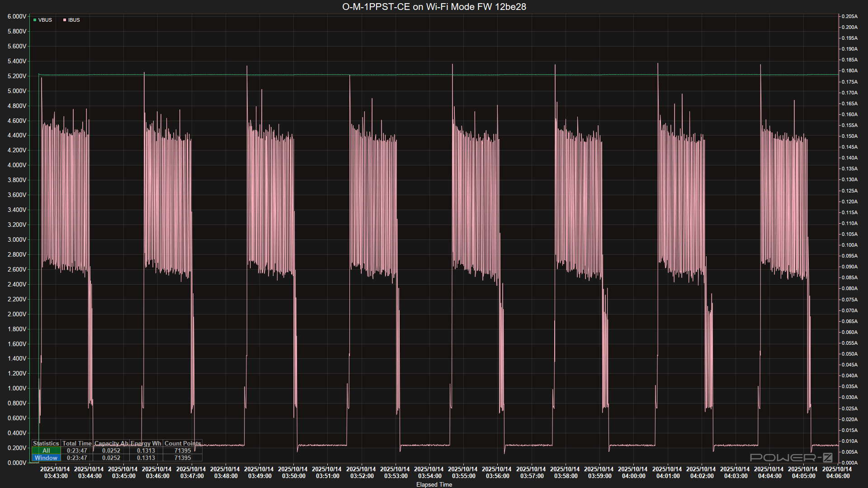
Task: Click the 71395 count value in All row
Action: point(183,450)
